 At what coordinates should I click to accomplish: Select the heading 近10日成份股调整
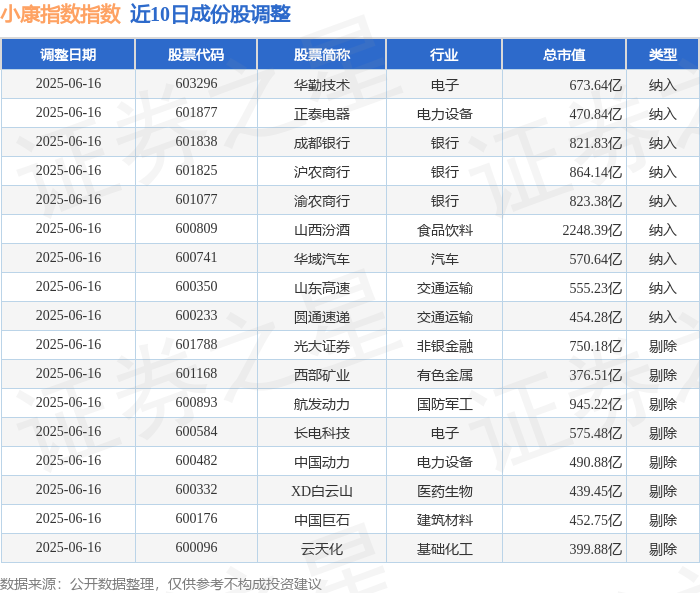click(210, 14)
